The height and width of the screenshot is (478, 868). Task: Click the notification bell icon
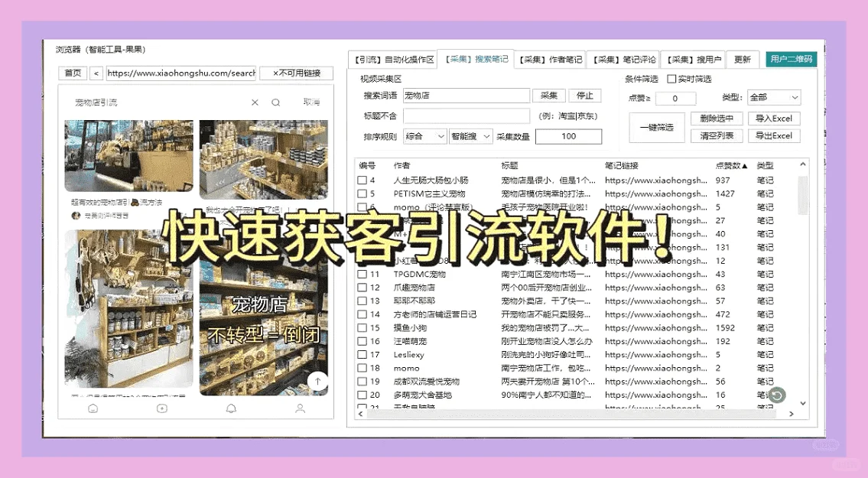pyautogui.click(x=231, y=408)
